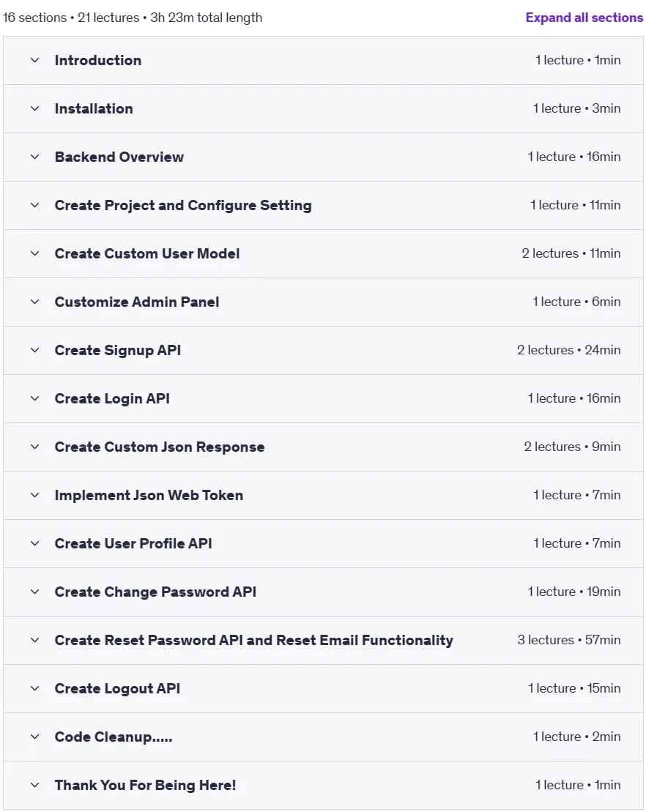Click chevron beside Create Custom User Model

(x=34, y=254)
